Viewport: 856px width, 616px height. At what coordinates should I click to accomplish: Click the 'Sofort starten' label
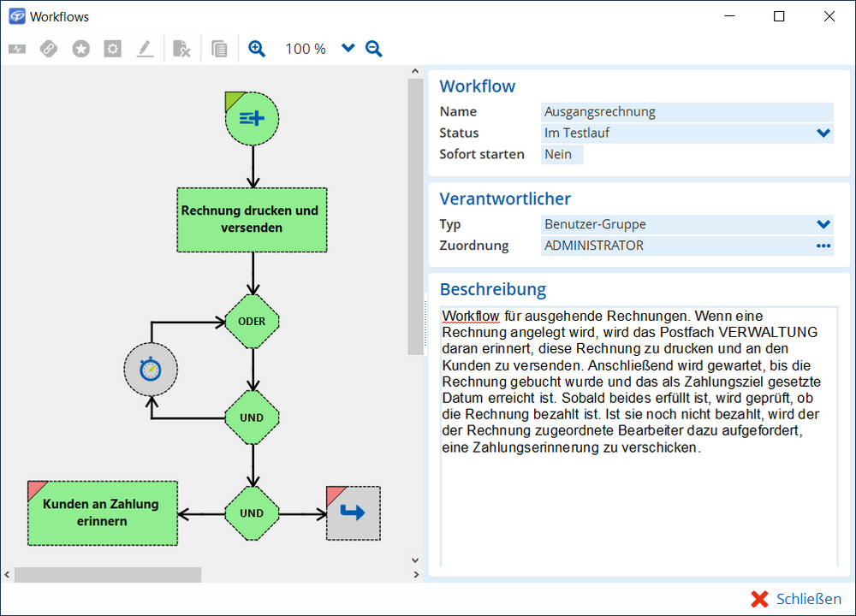(x=481, y=154)
